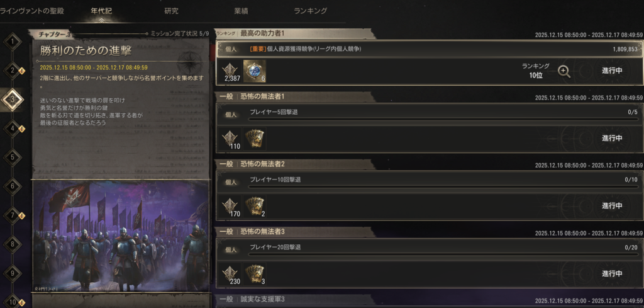The height and width of the screenshot is (308, 644).
Task: Click the marching army chapter artwork
Action: [x=121, y=236]
